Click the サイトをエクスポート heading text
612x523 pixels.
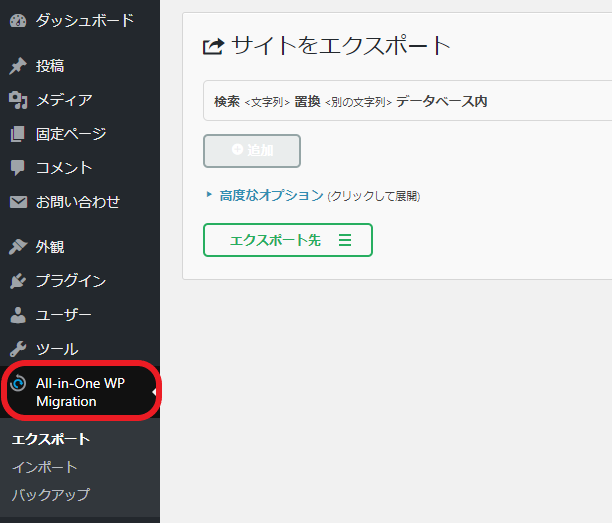pyautogui.click(x=341, y=46)
